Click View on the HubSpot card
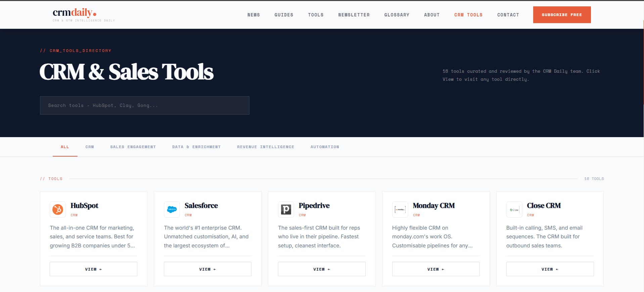This screenshot has width=644, height=292. pyautogui.click(x=93, y=269)
